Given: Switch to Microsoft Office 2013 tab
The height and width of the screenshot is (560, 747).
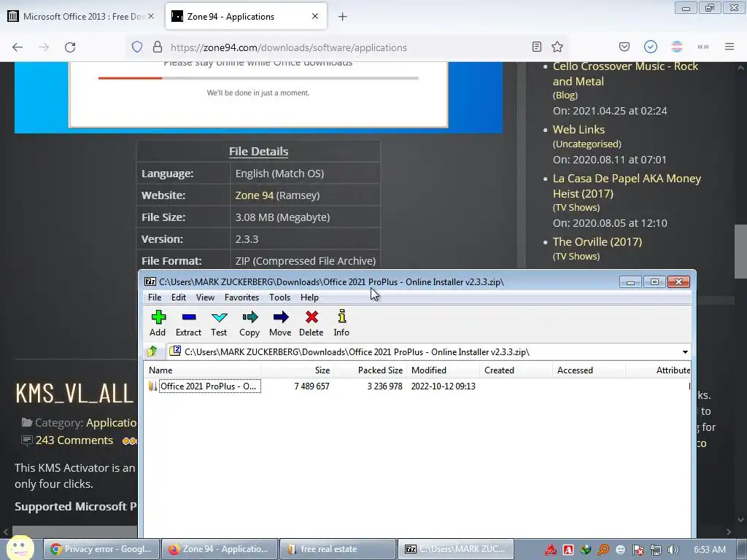Looking at the screenshot, I should 82,16.
